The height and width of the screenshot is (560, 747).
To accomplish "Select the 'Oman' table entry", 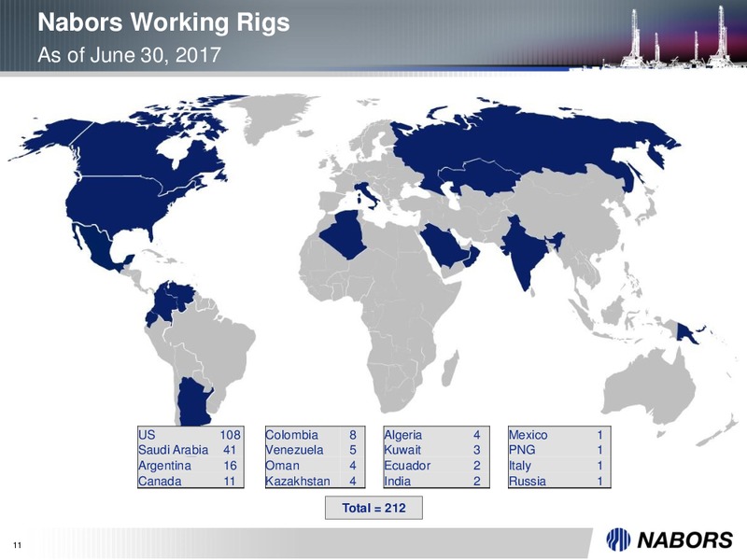I will click(283, 466).
